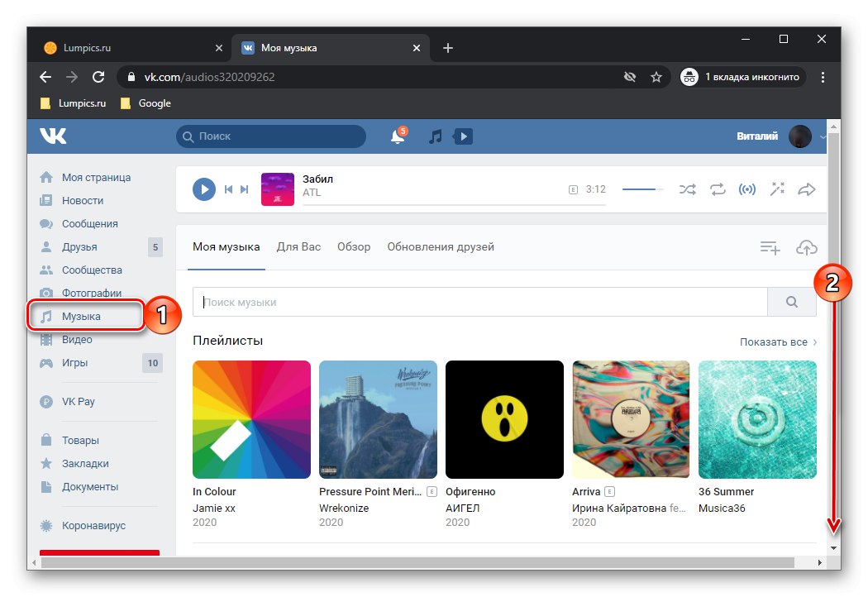Click artist Musica36
Screen dimensions: 868x597
tap(722, 508)
